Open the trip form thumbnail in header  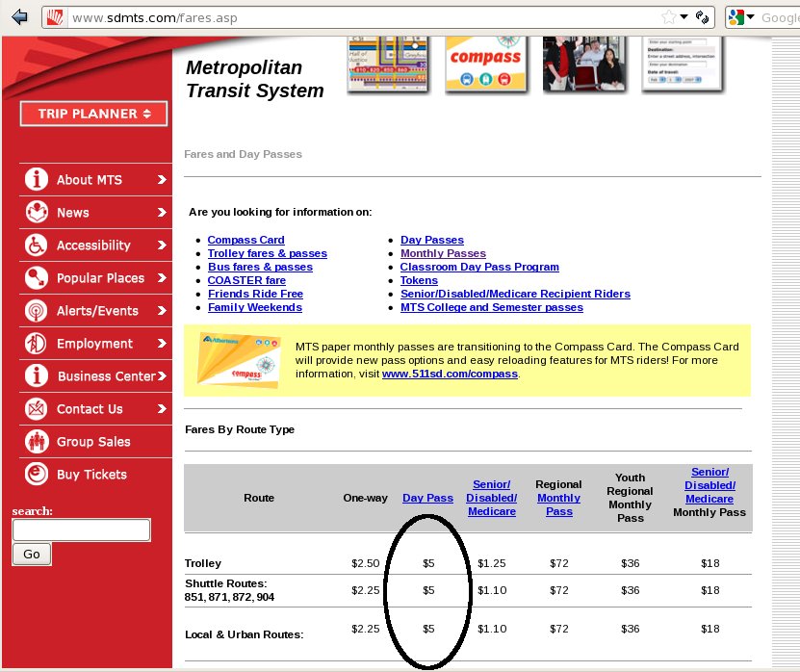[683, 64]
